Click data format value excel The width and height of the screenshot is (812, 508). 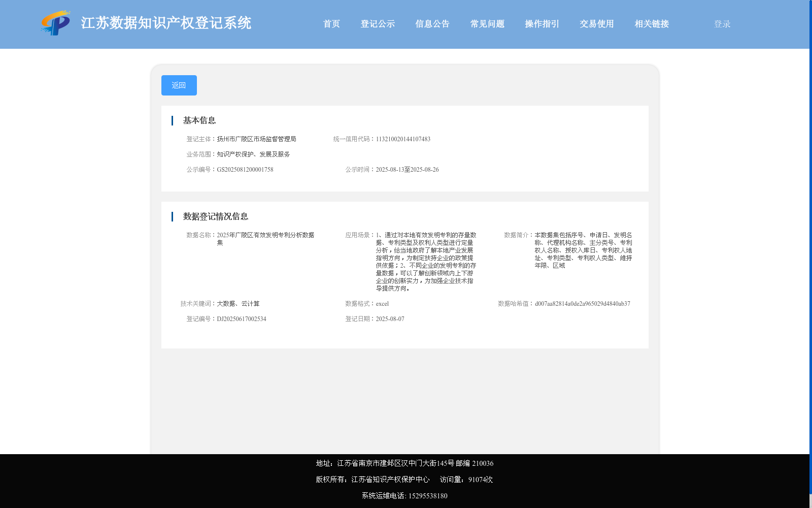point(382,304)
